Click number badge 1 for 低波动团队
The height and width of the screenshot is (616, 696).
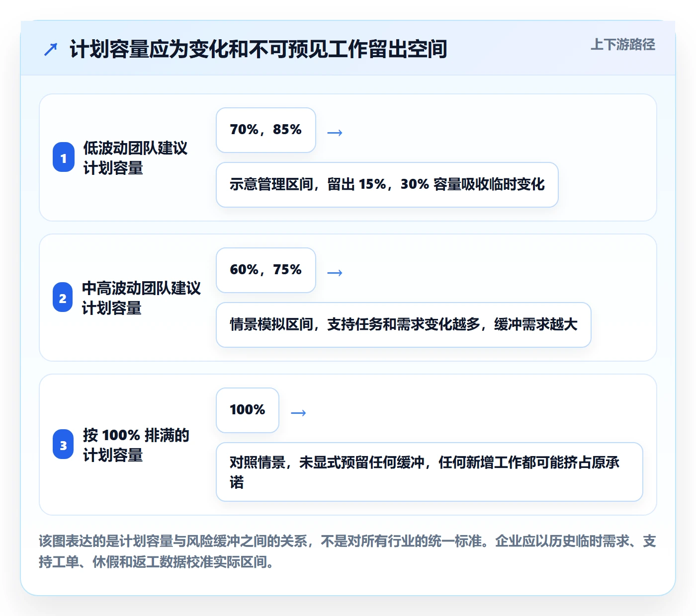pyautogui.click(x=64, y=157)
